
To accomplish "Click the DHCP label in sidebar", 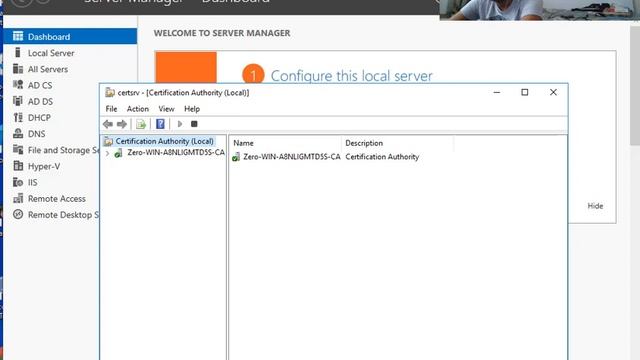I will [39, 118].
